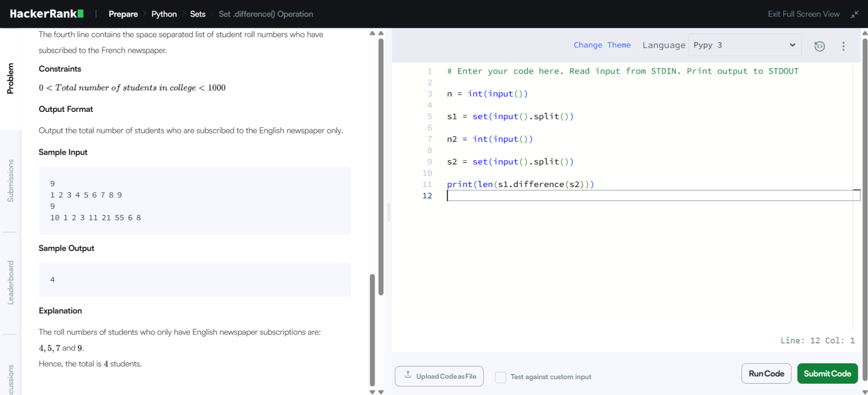Click the scroll-up arrow of the problem pane
Viewport: 868px width, 395px height.
click(372, 33)
